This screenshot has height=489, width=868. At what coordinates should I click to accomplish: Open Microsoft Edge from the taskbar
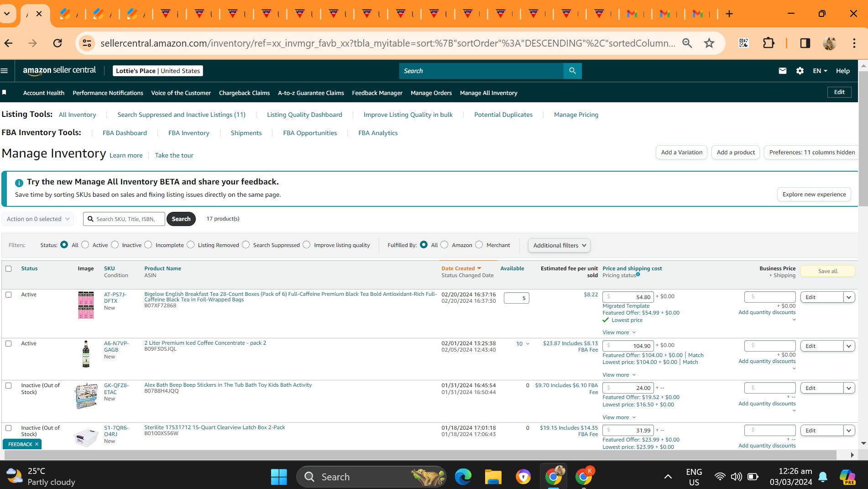click(x=463, y=477)
